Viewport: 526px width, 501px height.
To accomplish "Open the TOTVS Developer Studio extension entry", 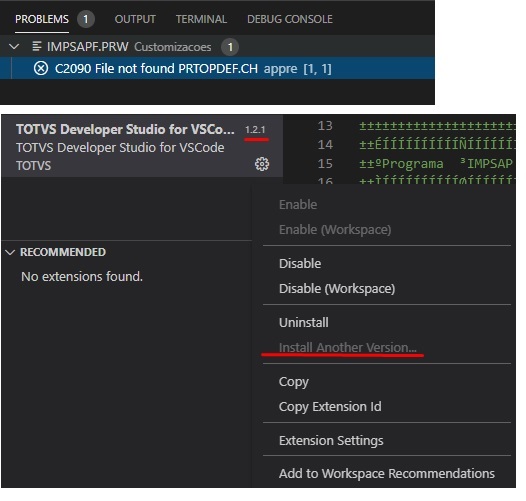I will coord(142,146).
